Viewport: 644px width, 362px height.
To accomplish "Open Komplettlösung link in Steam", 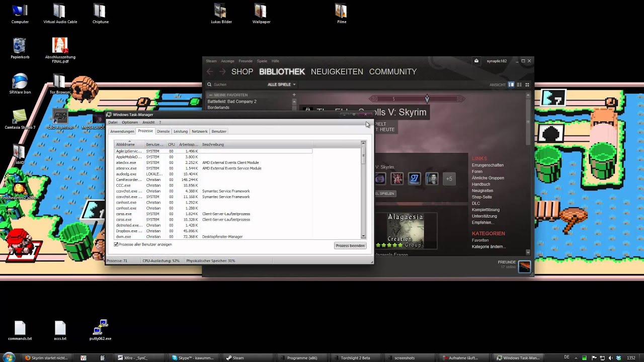I will click(x=486, y=210).
